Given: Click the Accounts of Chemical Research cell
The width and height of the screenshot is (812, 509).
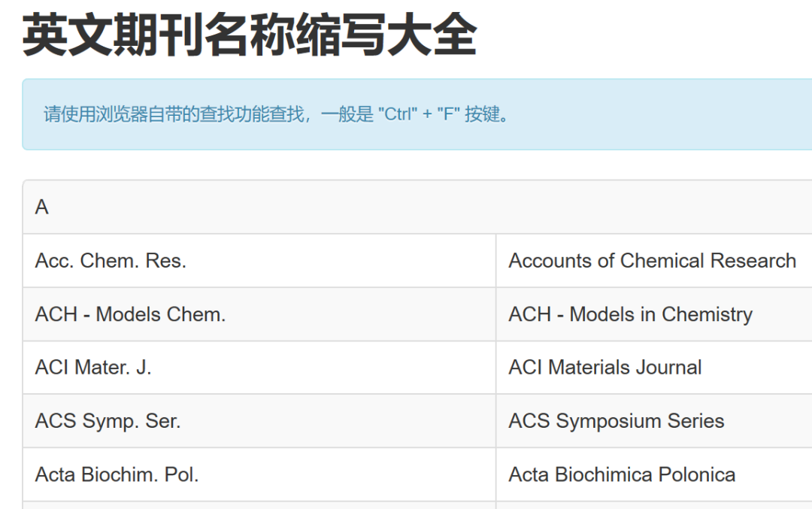Looking at the screenshot, I should click(652, 261).
